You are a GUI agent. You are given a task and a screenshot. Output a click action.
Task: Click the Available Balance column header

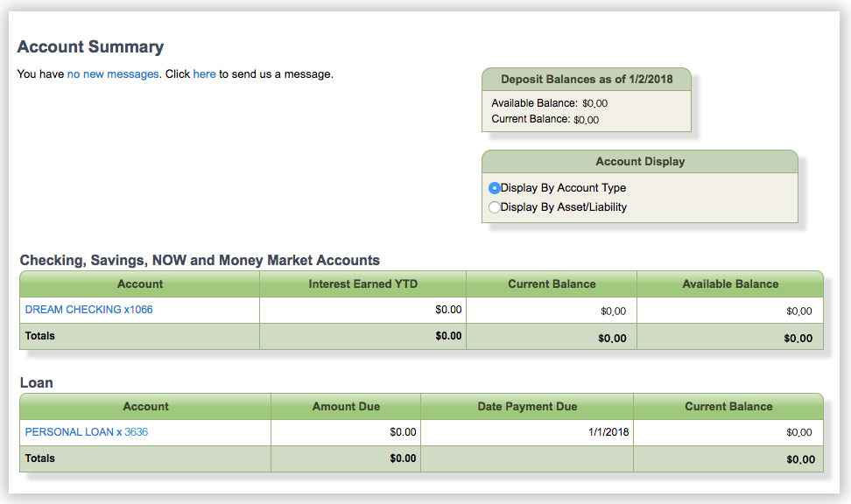coord(729,284)
